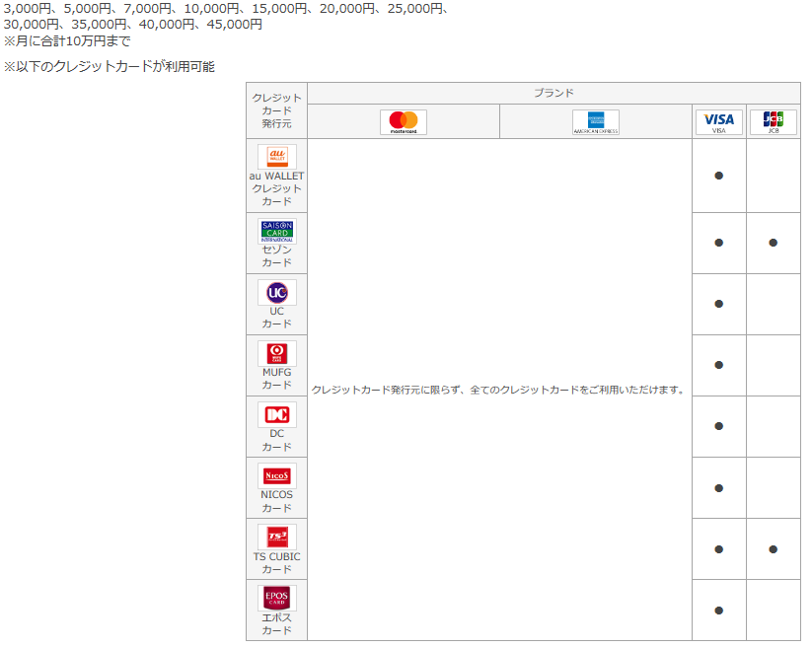Click the ※月に合計10万円まで note
Viewport: 812px width, 648px height.
67,40
